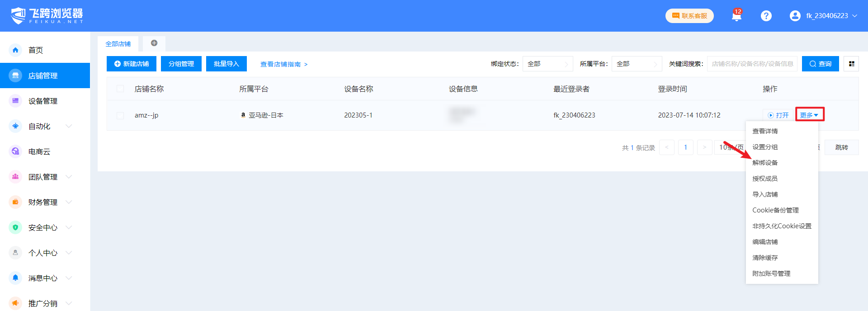Select 解绑设备 from the dropdown menu
The height and width of the screenshot is (311, 868).
tap(765, 163)
